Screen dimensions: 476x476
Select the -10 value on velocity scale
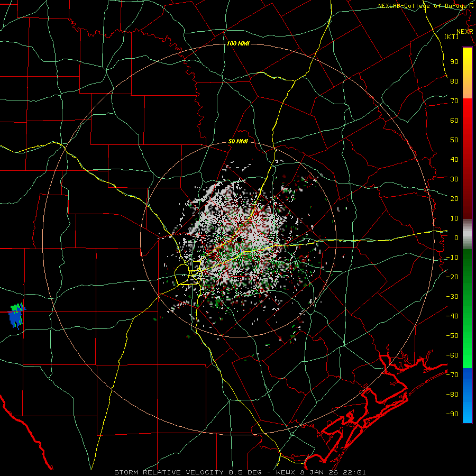[x=452, y=258]
